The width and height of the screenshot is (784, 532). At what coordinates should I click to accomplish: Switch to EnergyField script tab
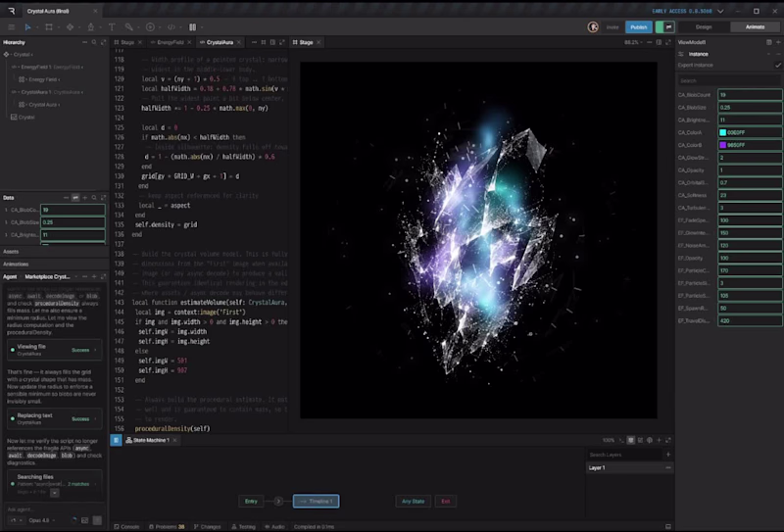click(170, 42)
